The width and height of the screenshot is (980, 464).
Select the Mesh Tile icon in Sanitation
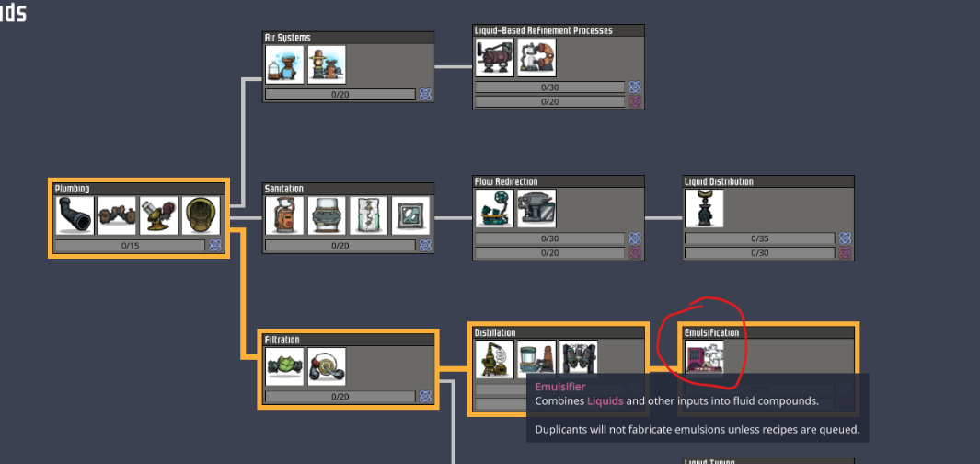point(410,215)
